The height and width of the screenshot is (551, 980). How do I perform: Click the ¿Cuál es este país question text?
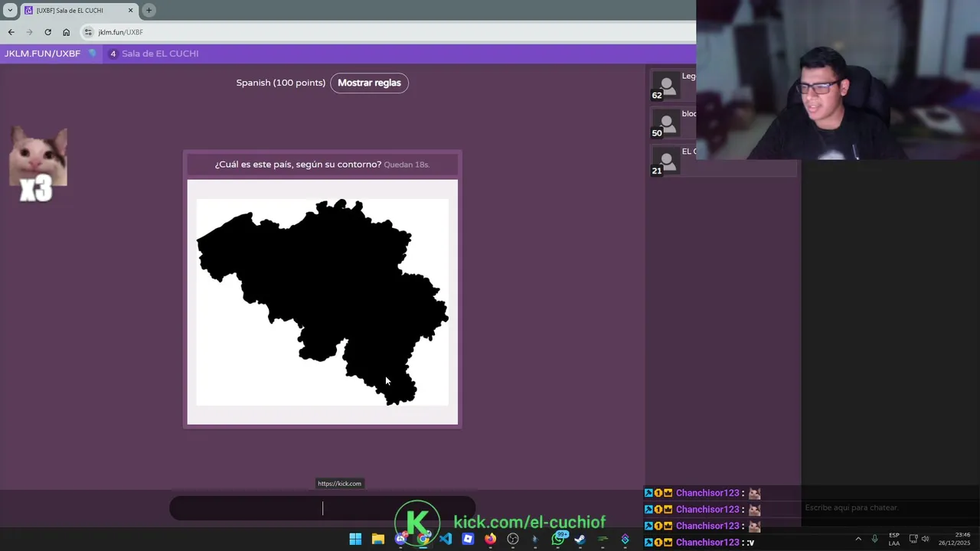(298, 165)
